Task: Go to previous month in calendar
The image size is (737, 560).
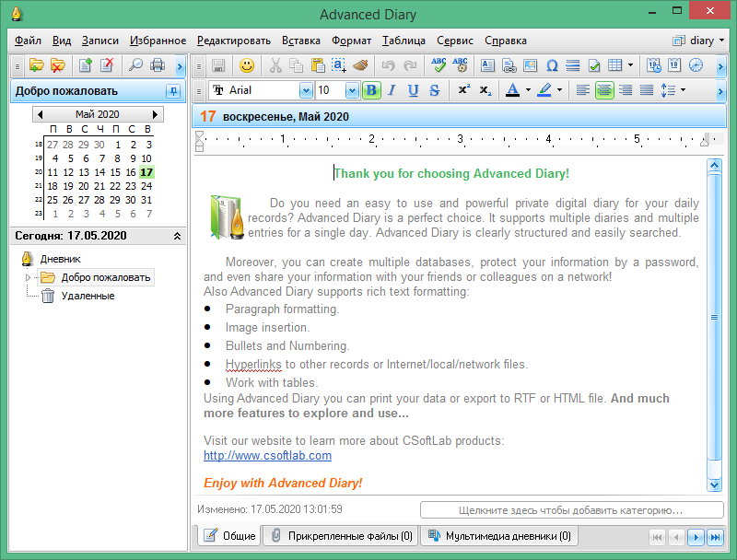Action: point(40,114)
